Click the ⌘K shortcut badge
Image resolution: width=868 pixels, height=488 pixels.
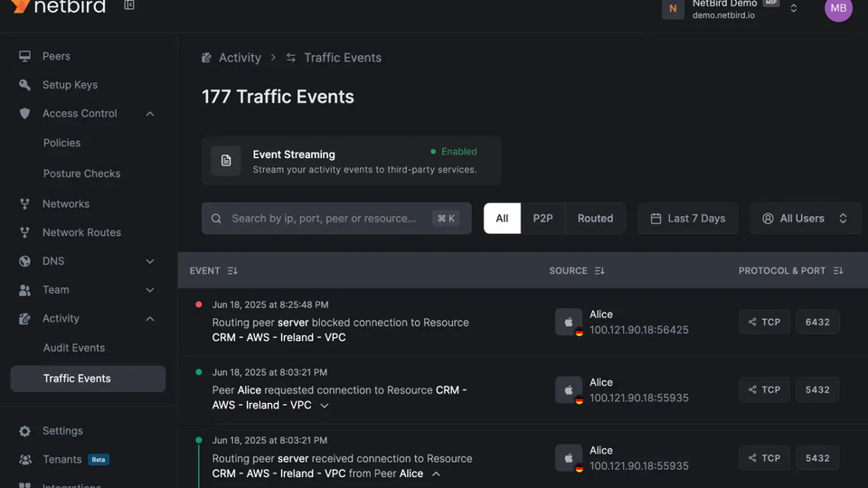click(x=446, y=219)
